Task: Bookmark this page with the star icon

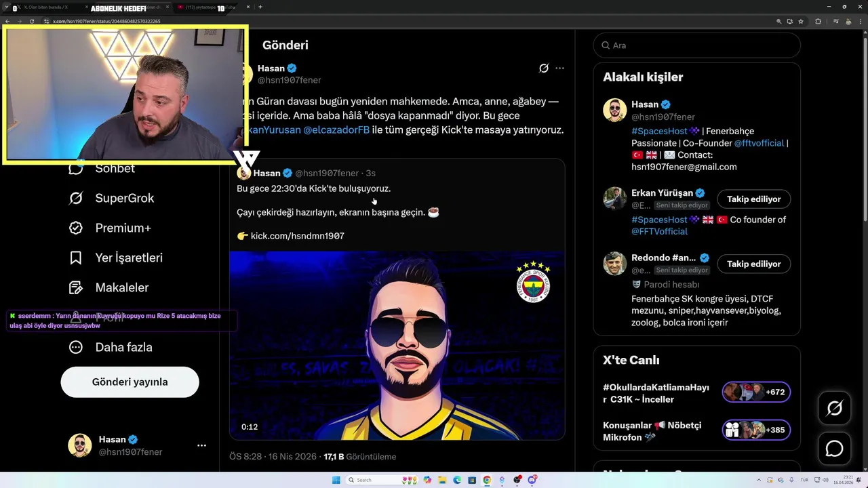Action: click(801, 21)
